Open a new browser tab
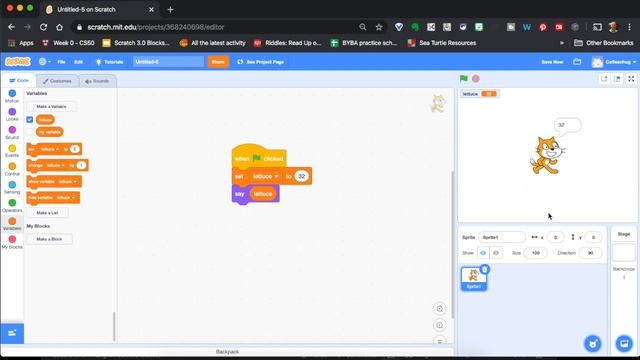The height and width of the screenshot is (360, 640). click(x=170, y=9)
